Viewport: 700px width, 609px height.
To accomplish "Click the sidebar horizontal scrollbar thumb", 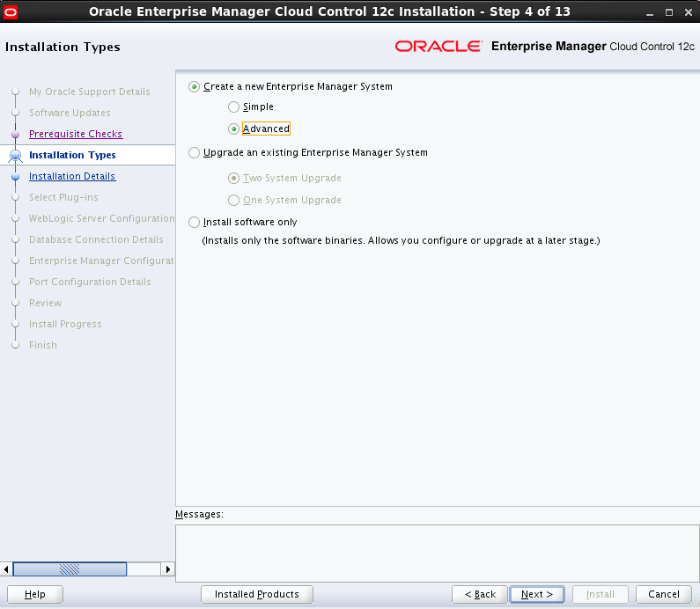I will pos(70,569).
